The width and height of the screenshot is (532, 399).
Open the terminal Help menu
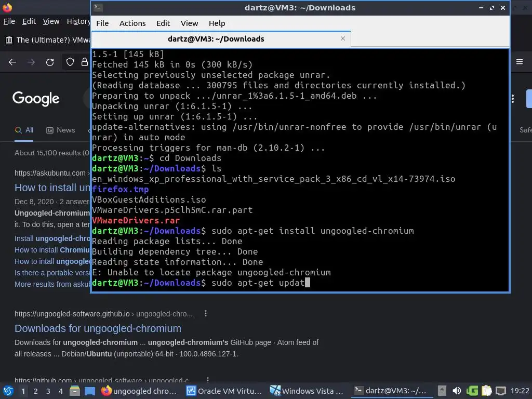point(217,23)
